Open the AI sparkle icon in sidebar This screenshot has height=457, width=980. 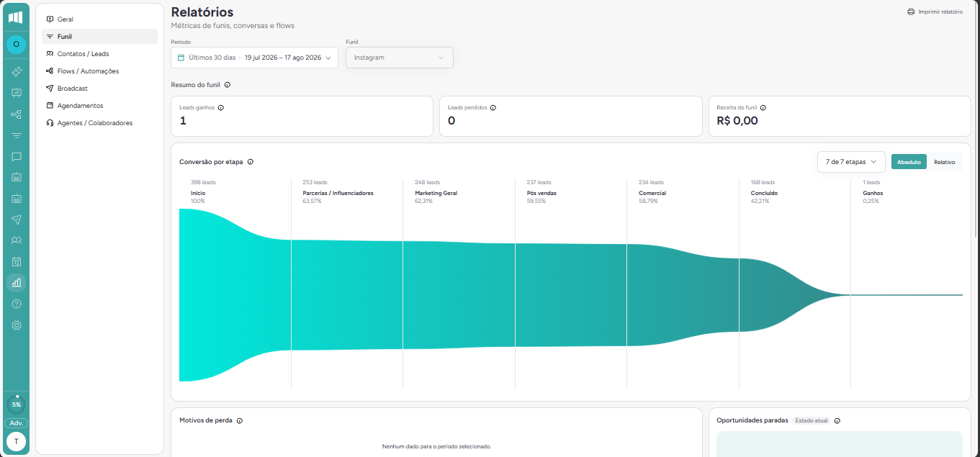(16, 72)
